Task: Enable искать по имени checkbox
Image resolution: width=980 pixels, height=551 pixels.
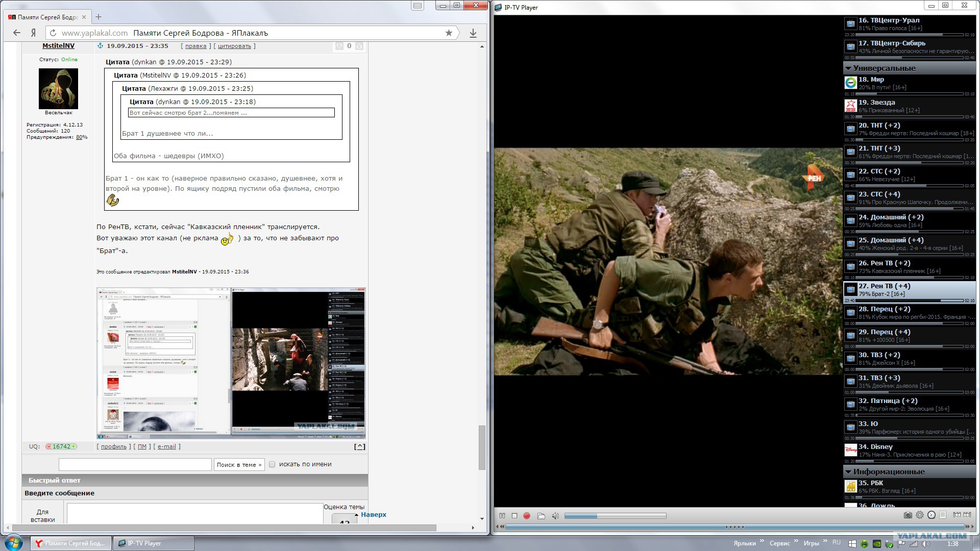Action: point(273,464)
